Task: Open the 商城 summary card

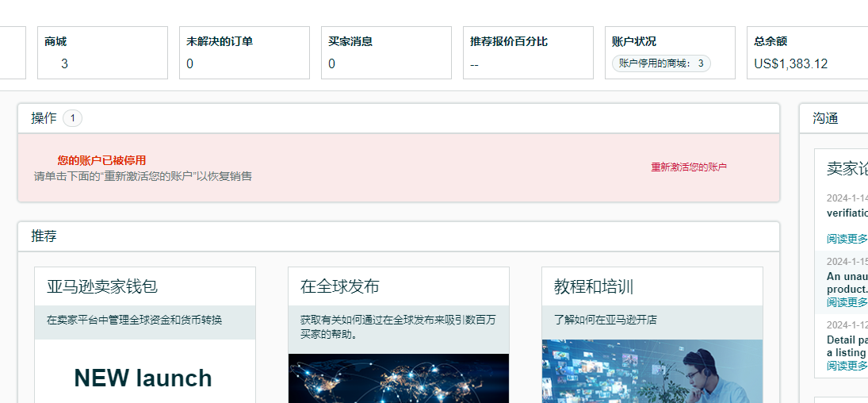Action: (102, 52)
